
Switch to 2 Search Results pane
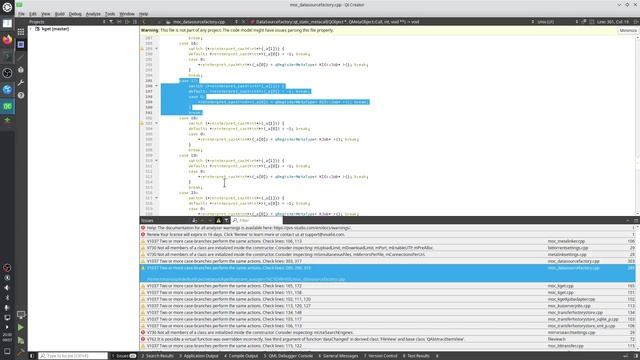tap(157, 356)
